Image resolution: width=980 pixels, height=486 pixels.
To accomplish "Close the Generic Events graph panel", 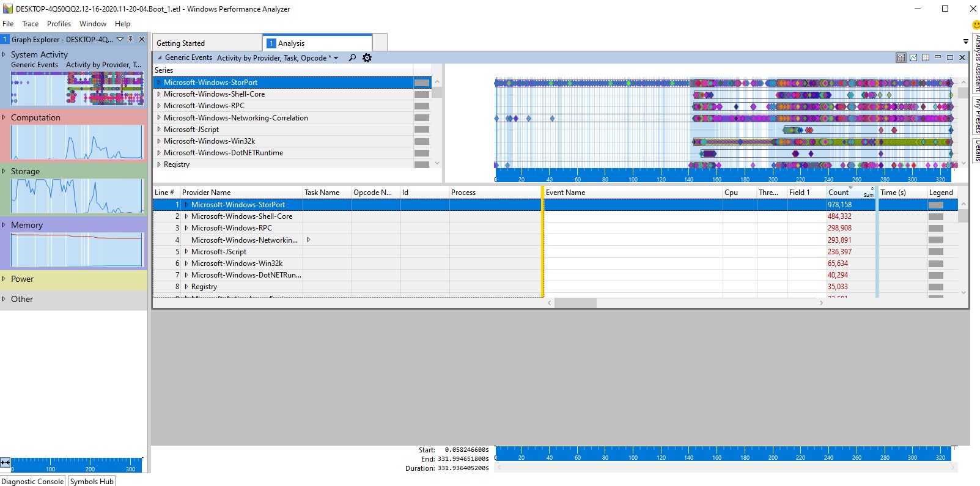I will (962, 57).
